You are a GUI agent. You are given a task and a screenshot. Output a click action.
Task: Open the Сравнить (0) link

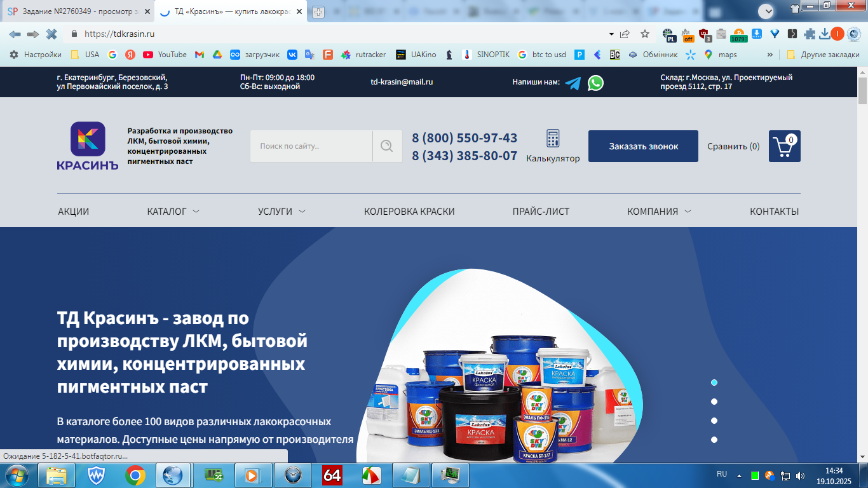click(733, 146)
